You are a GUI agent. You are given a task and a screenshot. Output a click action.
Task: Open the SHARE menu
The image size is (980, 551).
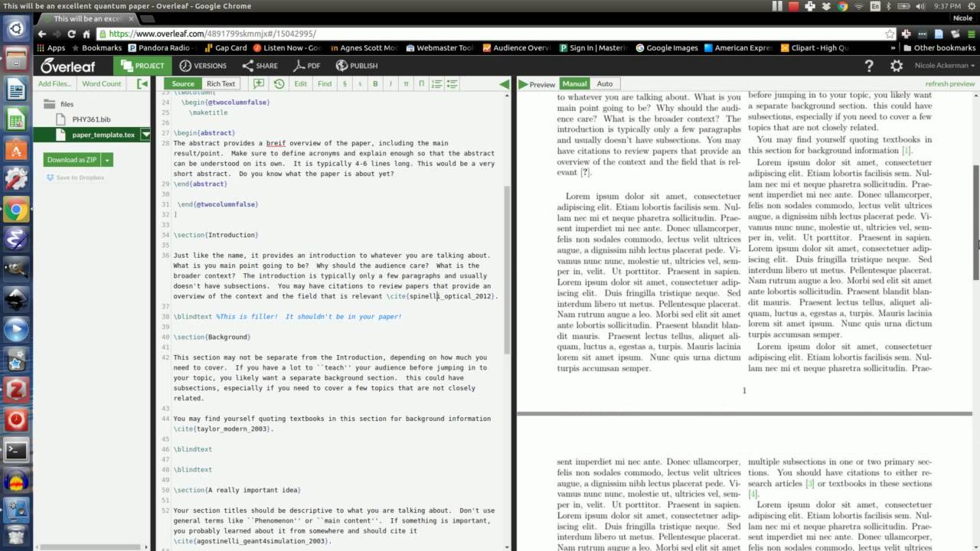260,66
